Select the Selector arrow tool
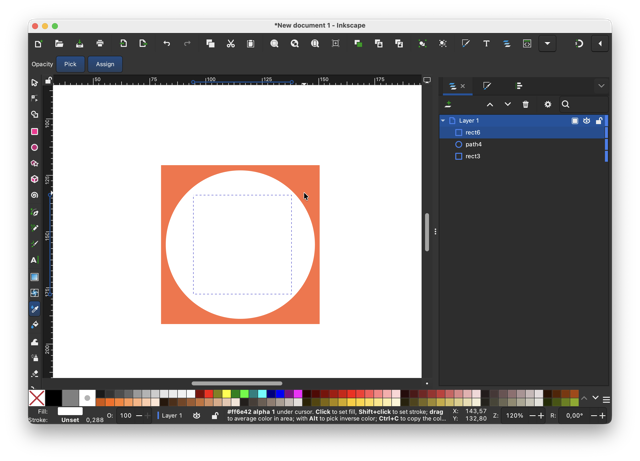The width and height of the screenshot is (640, 461). 35,83
